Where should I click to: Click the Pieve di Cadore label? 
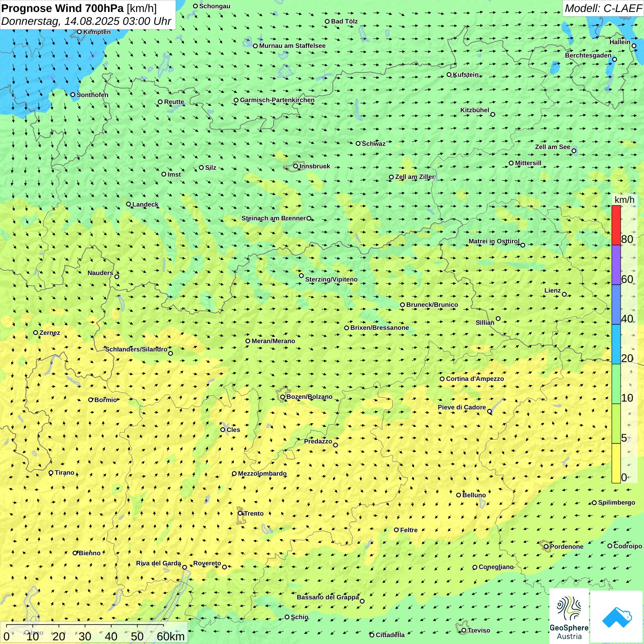click(x=462, y=407)
